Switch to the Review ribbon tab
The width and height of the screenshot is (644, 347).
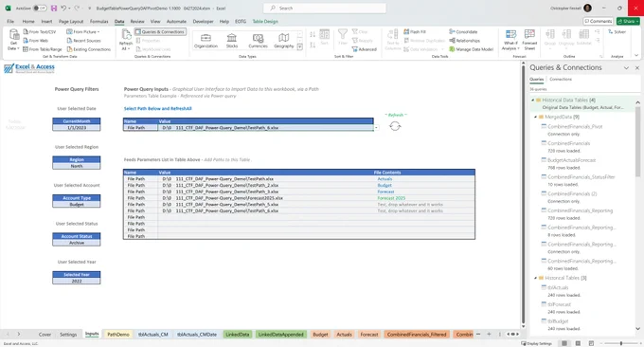pyautogui.click(x=137, y=22)
